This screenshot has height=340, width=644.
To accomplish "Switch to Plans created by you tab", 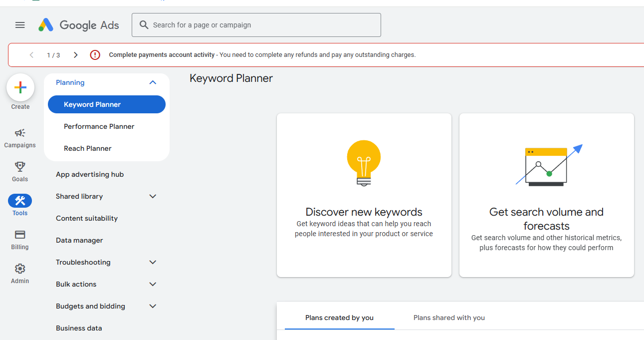I will point(339,318).
